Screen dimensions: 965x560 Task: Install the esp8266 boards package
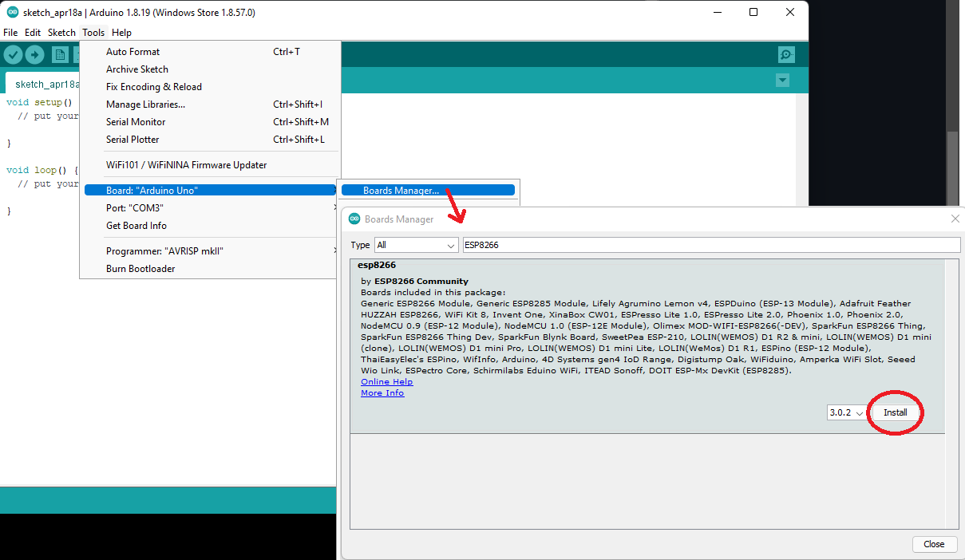(895, 412)
